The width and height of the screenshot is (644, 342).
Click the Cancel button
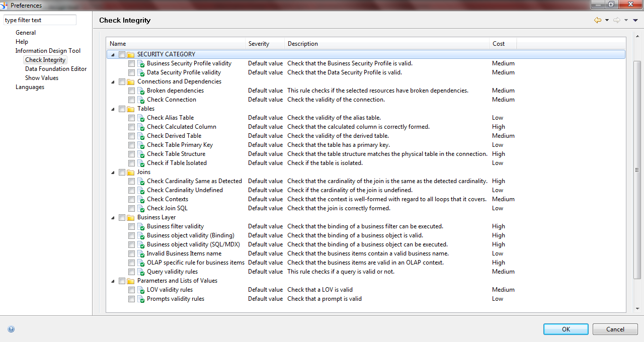(x=615, y=329)
